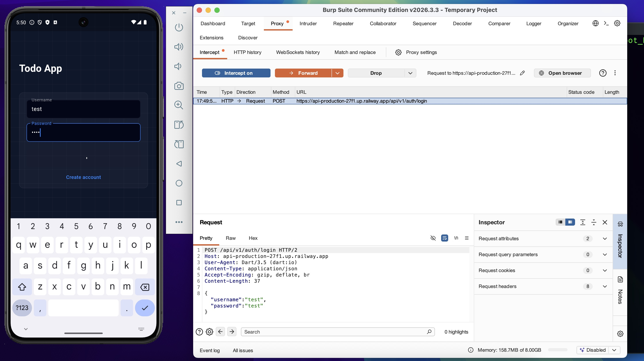644x361 pixels.
Task: Tap Create account link in Todo App
Action: (83, 177)
